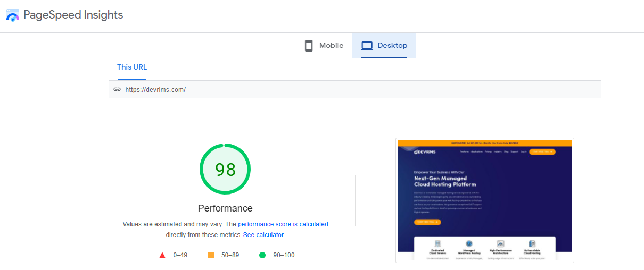This screenshot has height=270, width=644.
Task: Click the Dedicated Cloud Servers icon in preview
Action: pyautogui.click(x=437, y=244)
